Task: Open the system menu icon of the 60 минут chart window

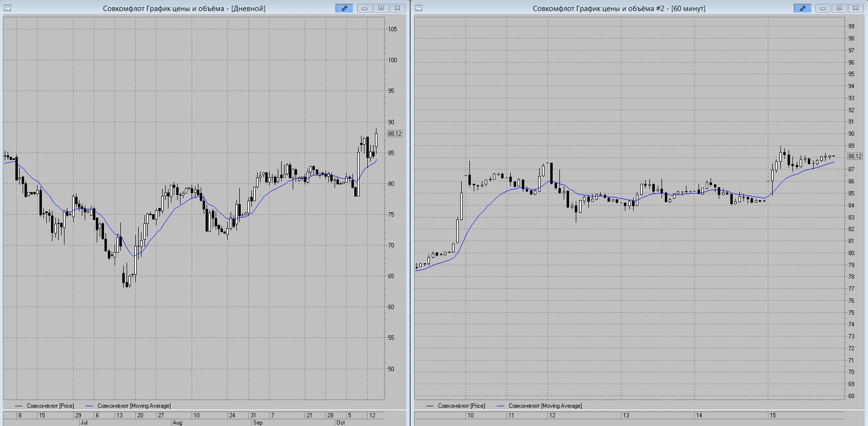Action: (419, 8)
